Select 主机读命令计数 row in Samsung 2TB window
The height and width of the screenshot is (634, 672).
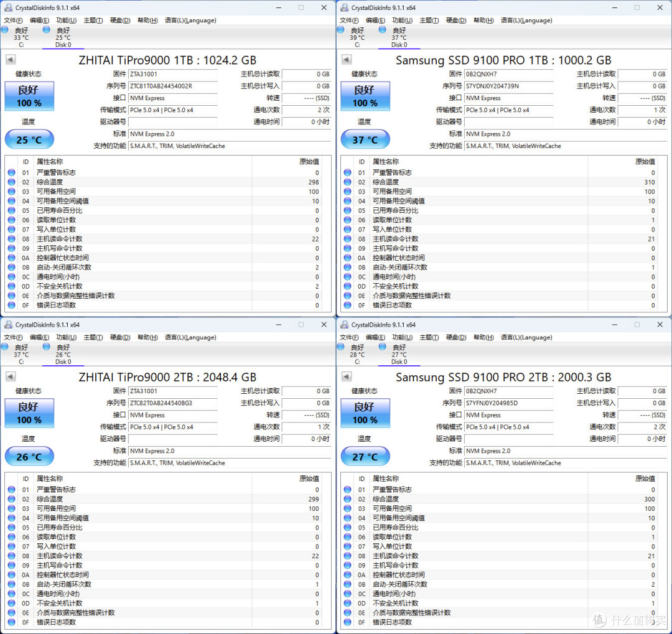coord(396,556)
